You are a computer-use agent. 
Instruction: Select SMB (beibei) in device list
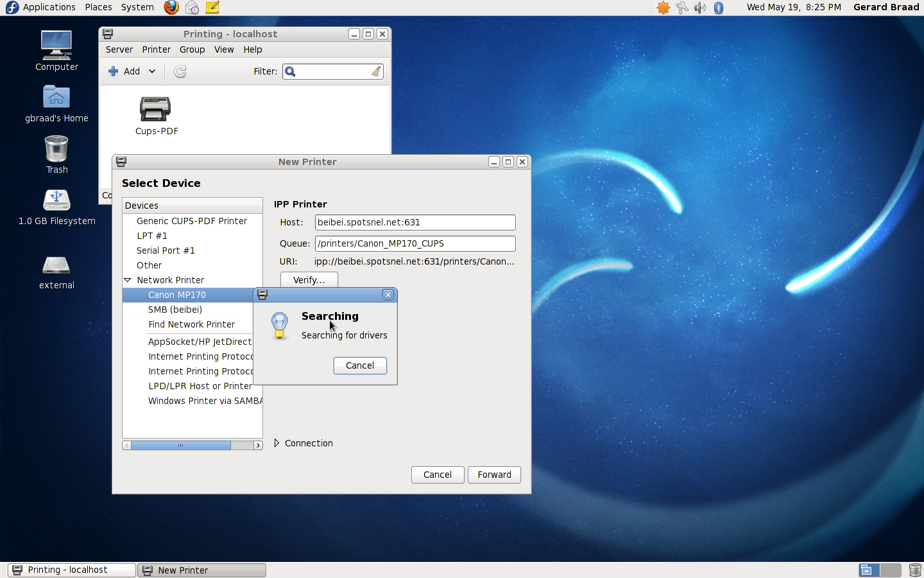(175, 310)
